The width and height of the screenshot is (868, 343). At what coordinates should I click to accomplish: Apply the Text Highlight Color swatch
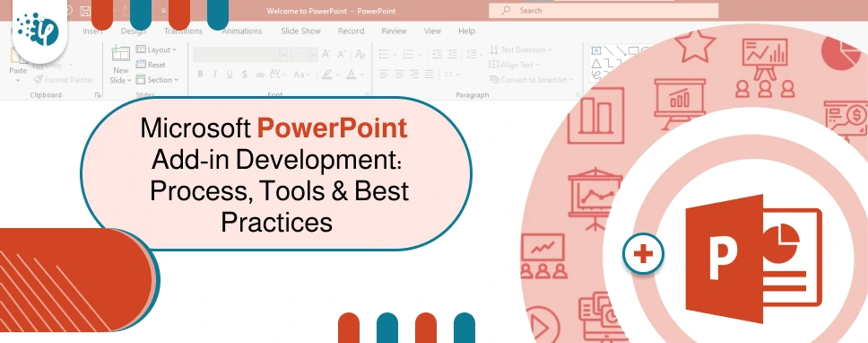(326, 75)
